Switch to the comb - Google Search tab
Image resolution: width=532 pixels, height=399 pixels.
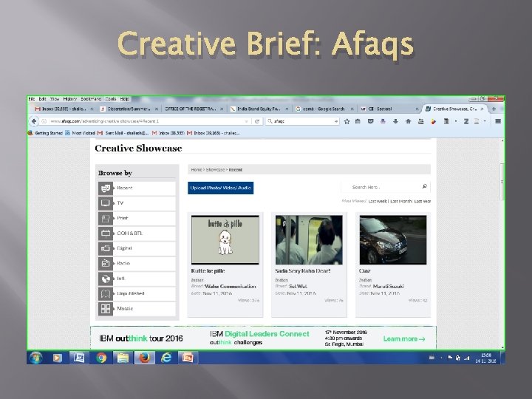tap(324, 109)
